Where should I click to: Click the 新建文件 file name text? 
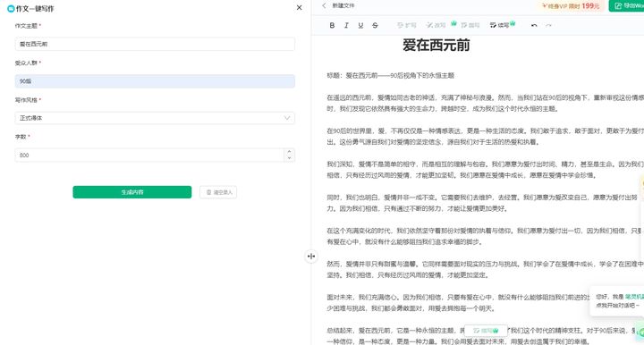[343, 5]
